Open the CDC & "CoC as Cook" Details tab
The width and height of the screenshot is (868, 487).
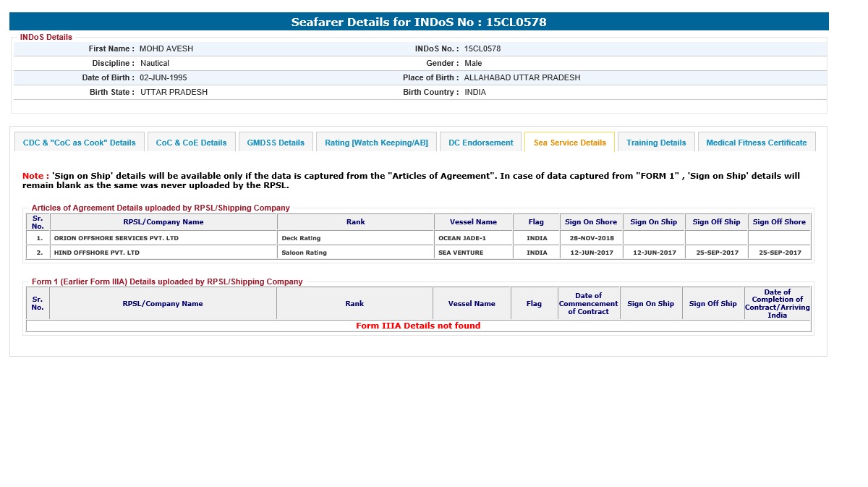click(80, 143)
